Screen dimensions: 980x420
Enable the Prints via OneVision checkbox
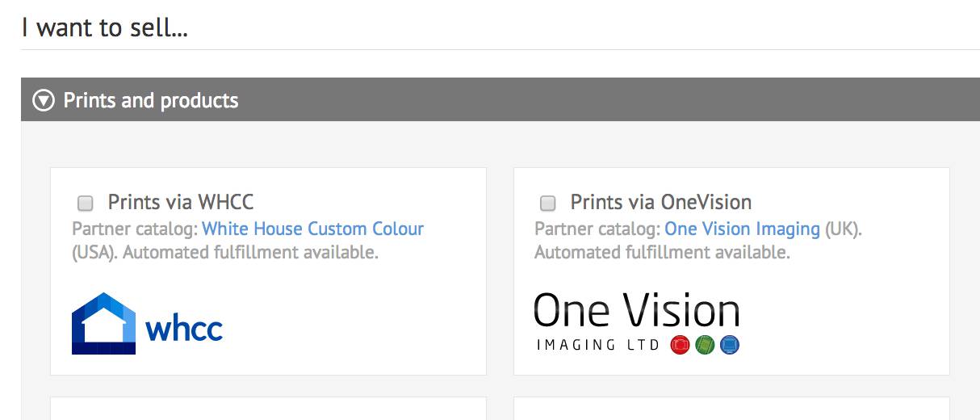[547, 203]
